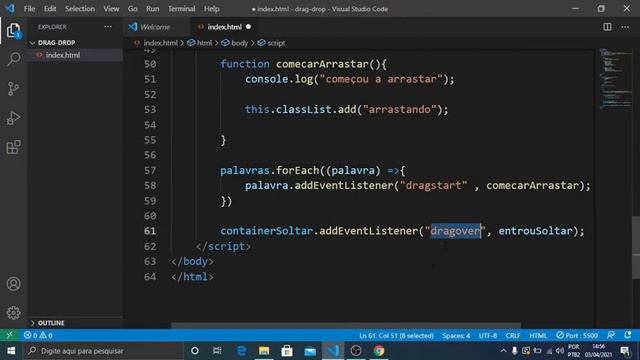Viewport: 640px width, 360px height.
Task: Click the VS Code taskbar icon
Action: coord(333,351)
